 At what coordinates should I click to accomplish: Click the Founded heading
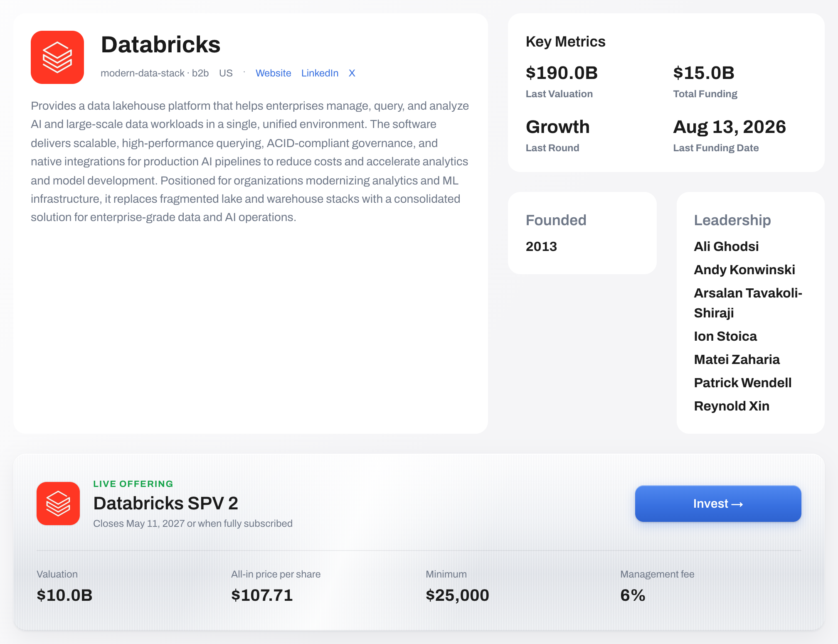click(556, 220)
